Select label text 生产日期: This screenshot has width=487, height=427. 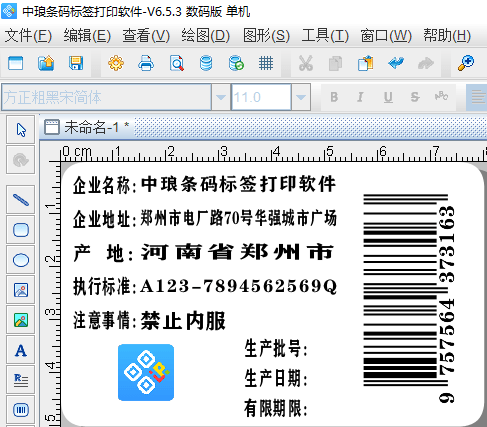pyautogui.click(x=276, y=378)
